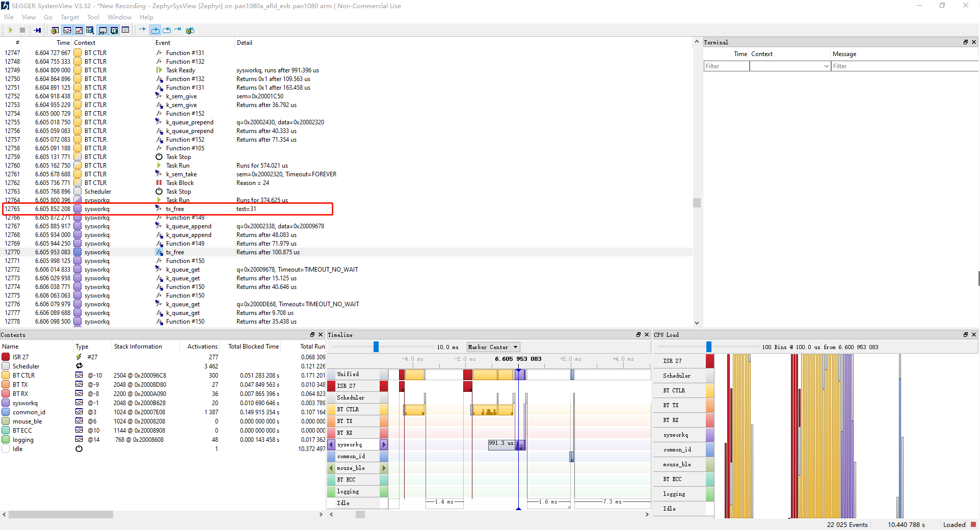Image resolution: width=980 pixels, height=530 pixels.
Task: Toggle the Timeline window toolbar icon
Action: point(67,31)
